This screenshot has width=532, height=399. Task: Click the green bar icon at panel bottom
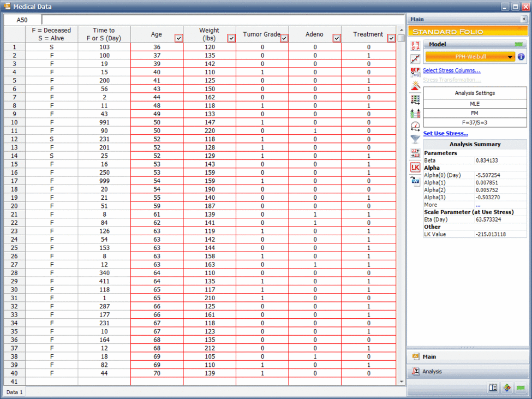(521, 388)
